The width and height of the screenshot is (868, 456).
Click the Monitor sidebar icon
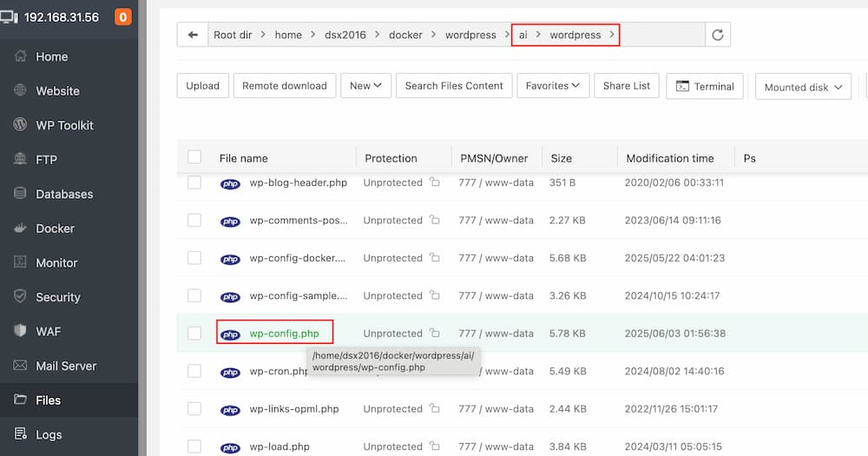point(20,262)
